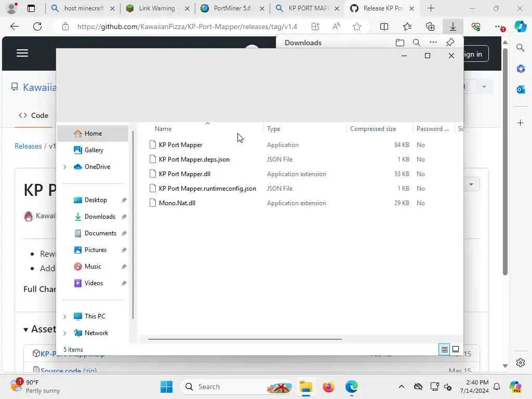Open clock showing 2:40 PM
Image resolution: width=532 pixels, height=399 pixels.
(x=474, y=387)
